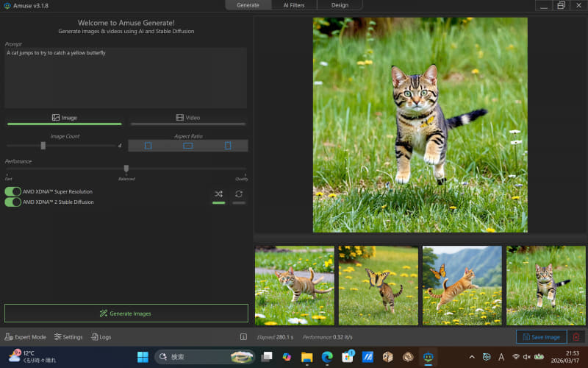Switch to the Generate tab
The image size is (588, 368).
click(248, 5)
